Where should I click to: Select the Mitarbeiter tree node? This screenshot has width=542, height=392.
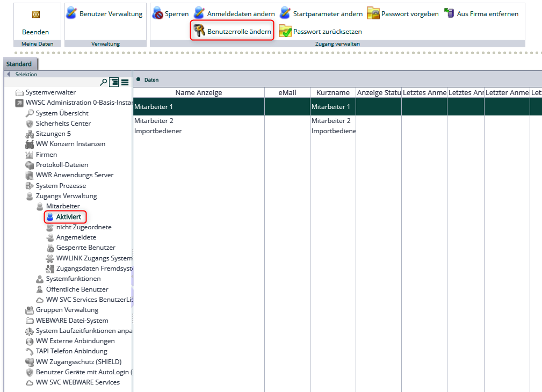click(62, 206)
